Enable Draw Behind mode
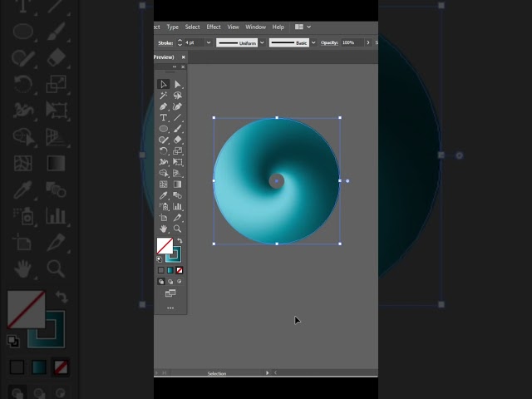 click(170, 281)
